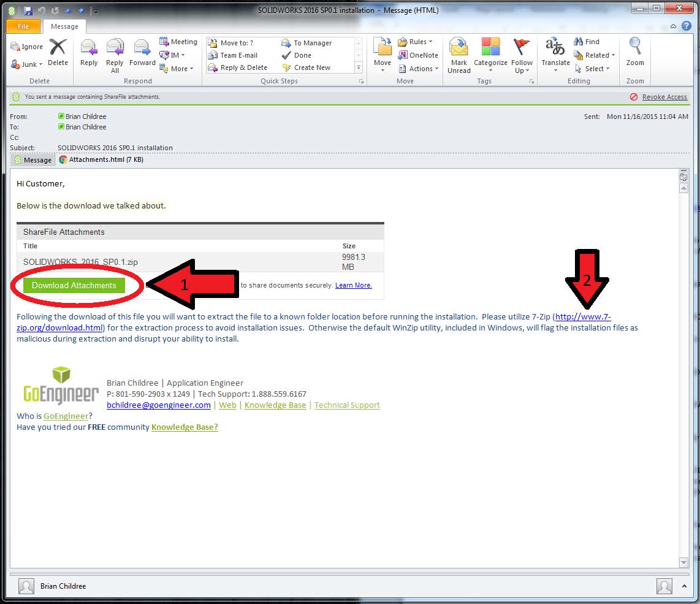700x604 pixels.
Task: Open the Junk dropdown menu
Action: [x=27, y=64]
